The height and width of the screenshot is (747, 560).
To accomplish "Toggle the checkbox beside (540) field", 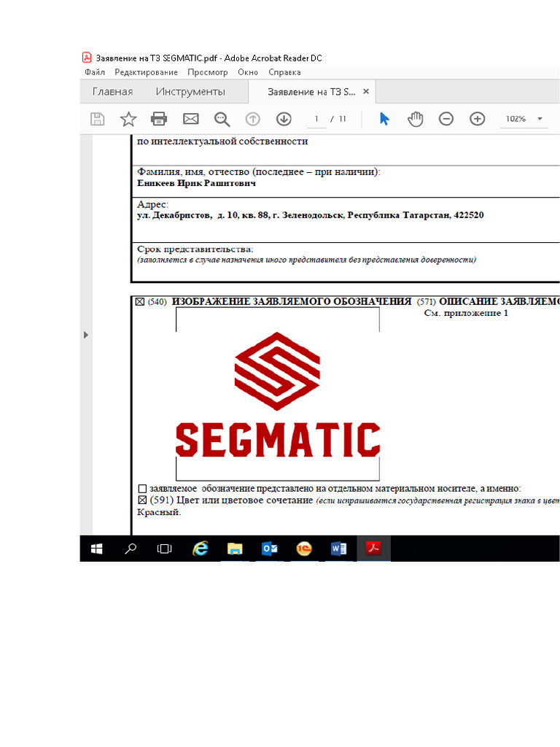I will click(140, 301).
